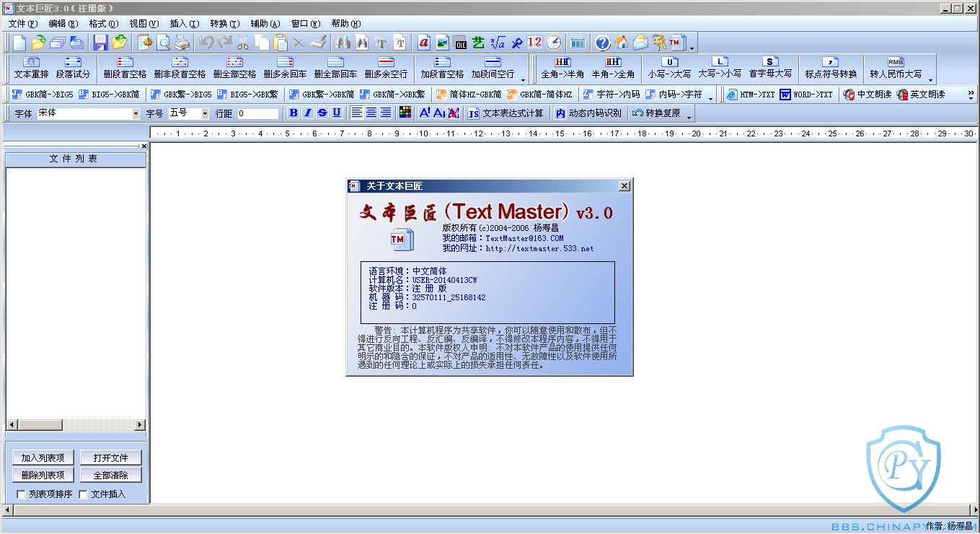Click the open file folder icon
Screen dimensions: 980x534
click(38, 43)
